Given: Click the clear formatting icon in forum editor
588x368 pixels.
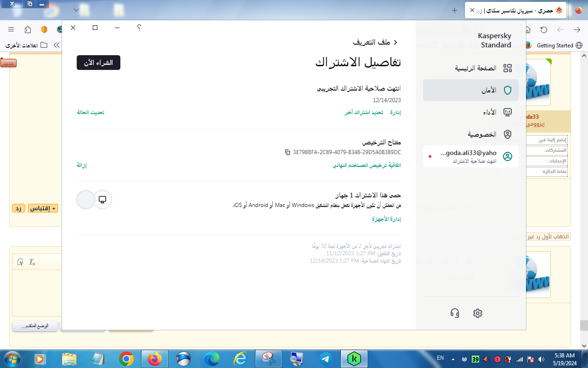Looking at the screenshot, I should click(32, 262).
